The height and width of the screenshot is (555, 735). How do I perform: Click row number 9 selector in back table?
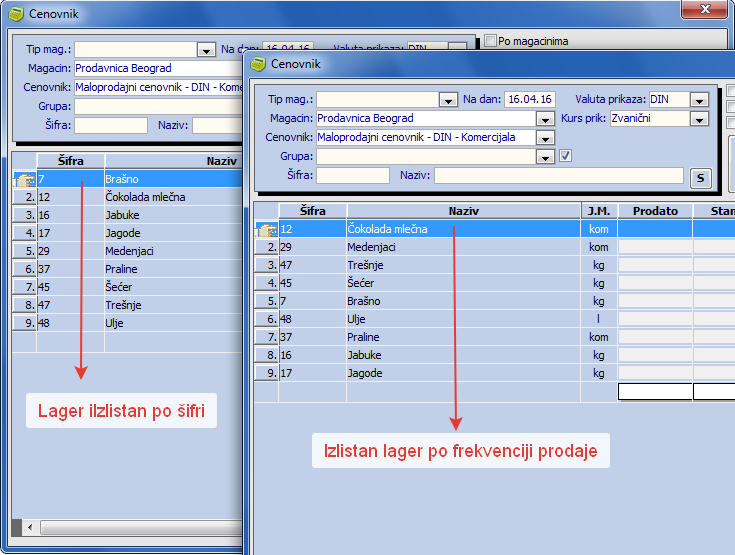tap(24, 323)
